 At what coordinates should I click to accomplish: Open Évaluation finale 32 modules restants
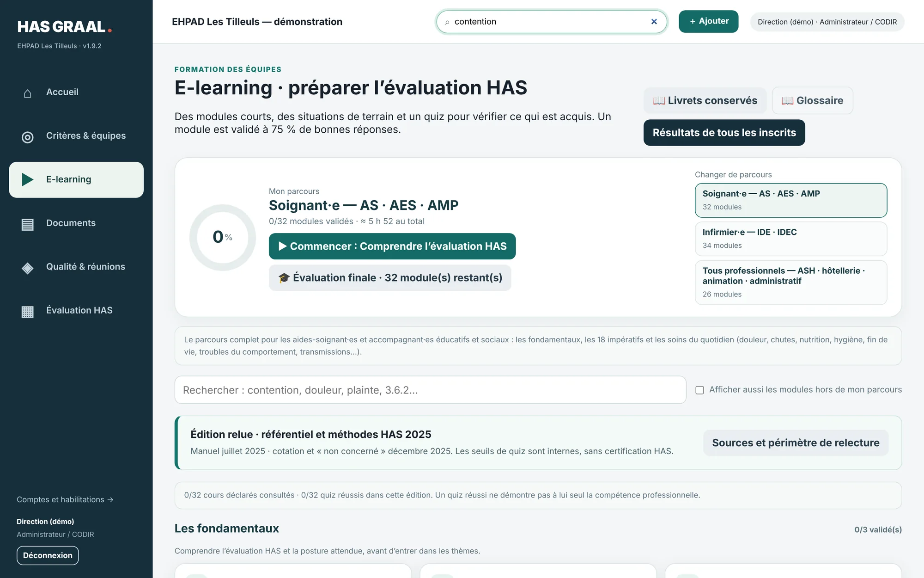coord(390,278)
